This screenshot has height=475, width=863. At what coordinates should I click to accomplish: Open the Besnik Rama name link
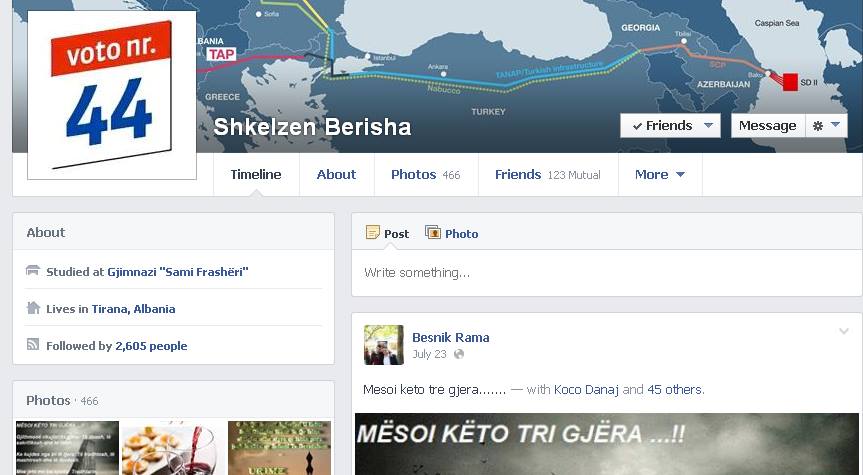click(x=450, y=337)
